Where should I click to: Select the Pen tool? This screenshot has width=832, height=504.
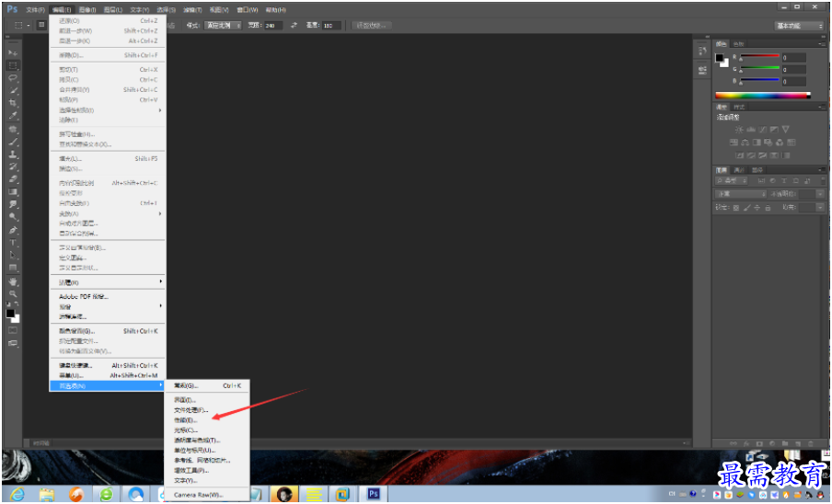click(13, 231)
